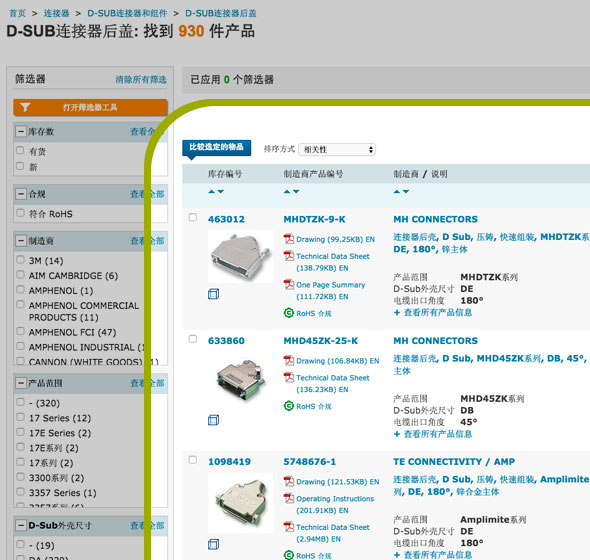Open PDF icon for Drawing (106.84KB) EN
590x560 pixels.
289,361
